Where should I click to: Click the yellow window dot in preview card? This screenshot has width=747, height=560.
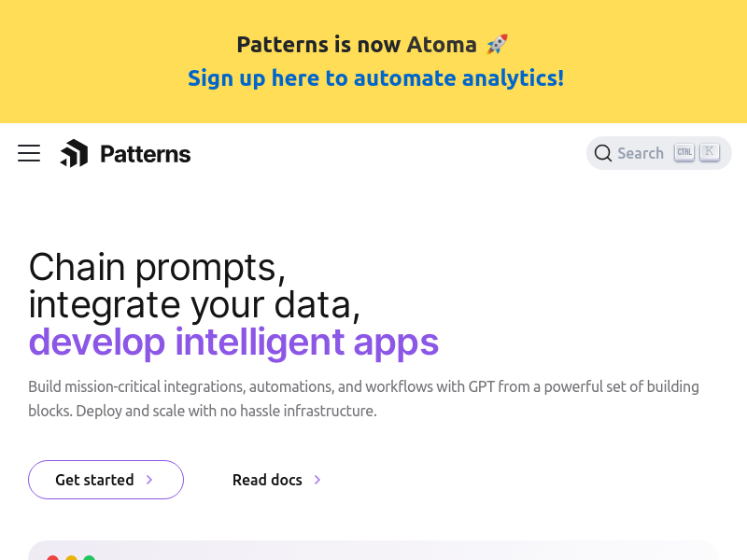(x=71, y=557)
